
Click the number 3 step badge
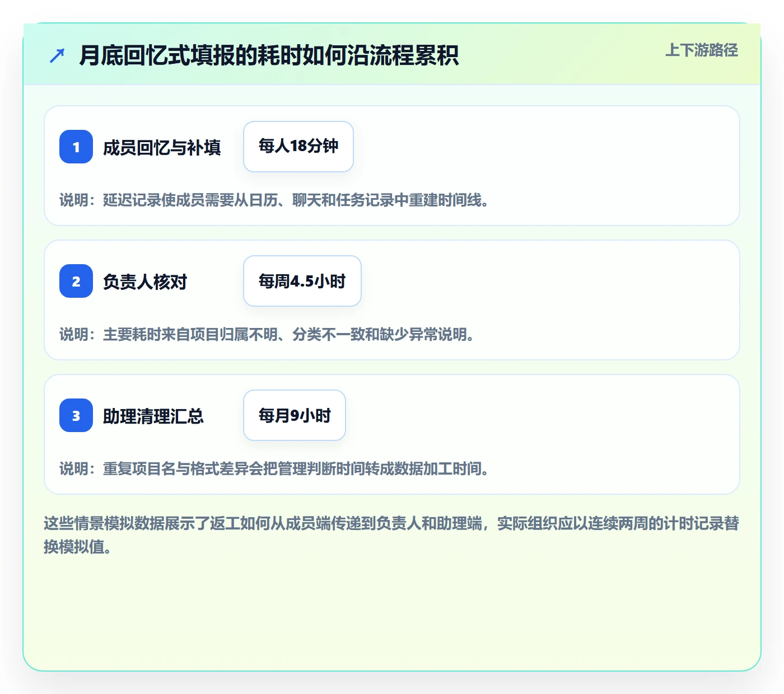pos(76,415)
